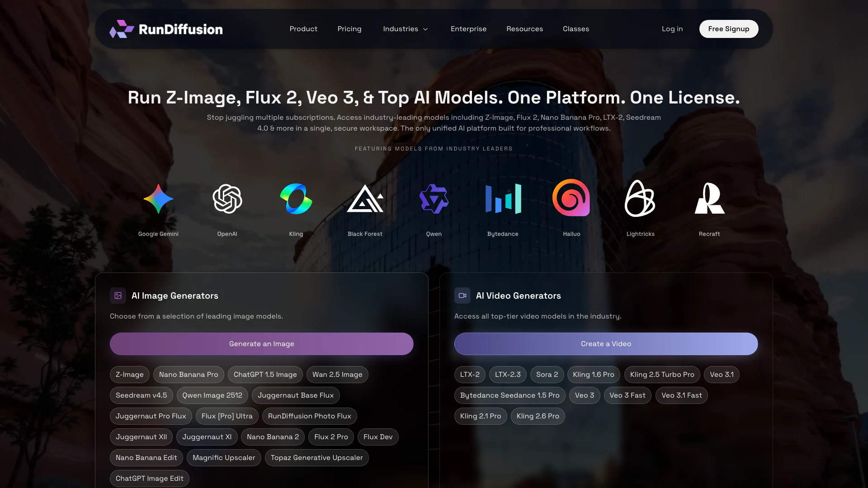Screen dimensions: 868x488
Task: Click the Bytedance logo icon
Action: tap(503, 199)
